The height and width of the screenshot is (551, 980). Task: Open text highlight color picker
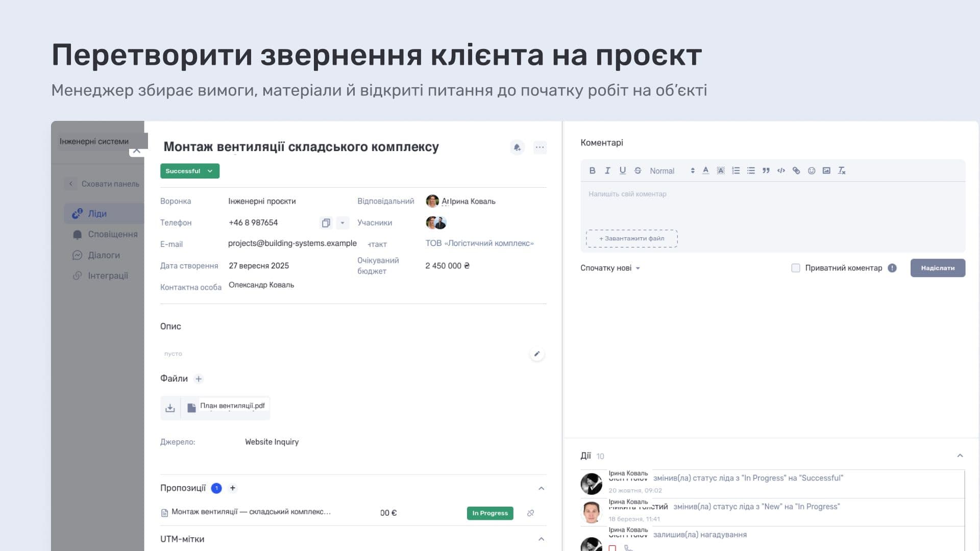click(x=721, y=171)
